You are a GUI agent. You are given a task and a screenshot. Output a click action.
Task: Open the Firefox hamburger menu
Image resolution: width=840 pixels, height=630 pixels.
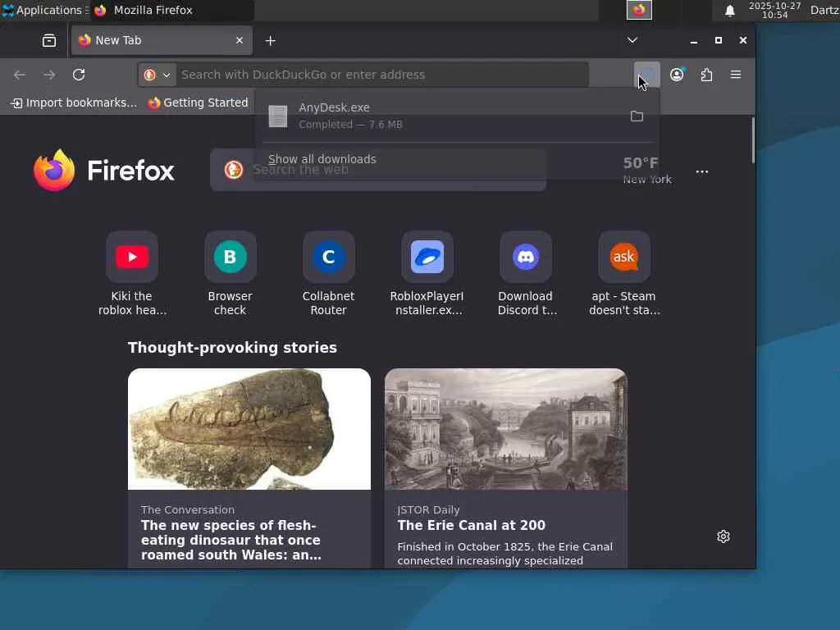coord(736,75)
